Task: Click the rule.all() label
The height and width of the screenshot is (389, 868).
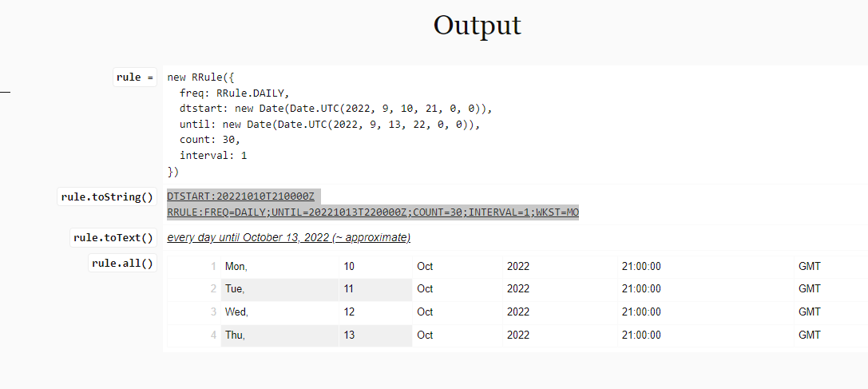Action: pos(122,264)
